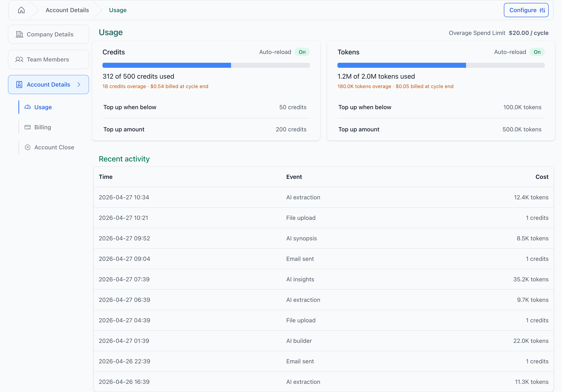Click the Event column header
The image size is (562, 392).
(x=294, y=177)
